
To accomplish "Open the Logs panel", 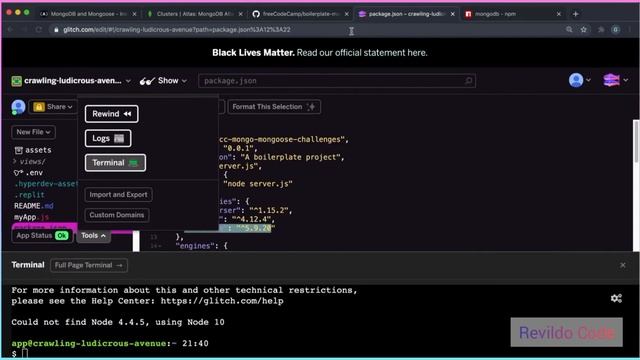I will (x=108, y=138).
